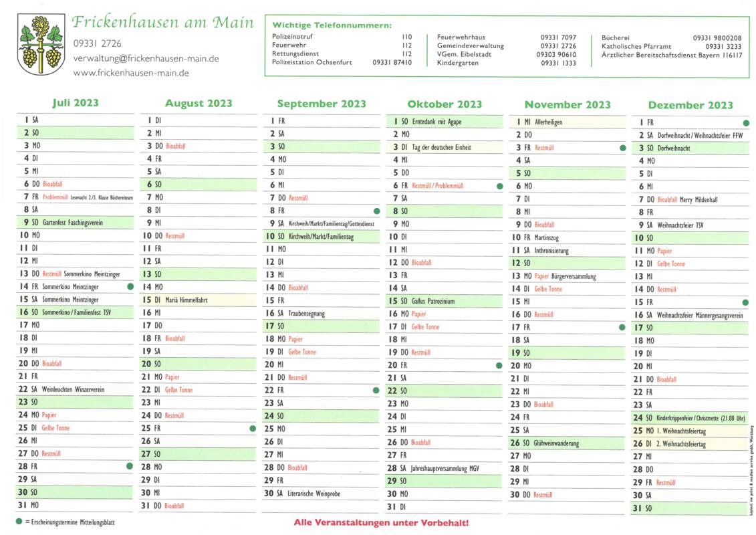Click the green dot on 25 August

click(253, 429)
